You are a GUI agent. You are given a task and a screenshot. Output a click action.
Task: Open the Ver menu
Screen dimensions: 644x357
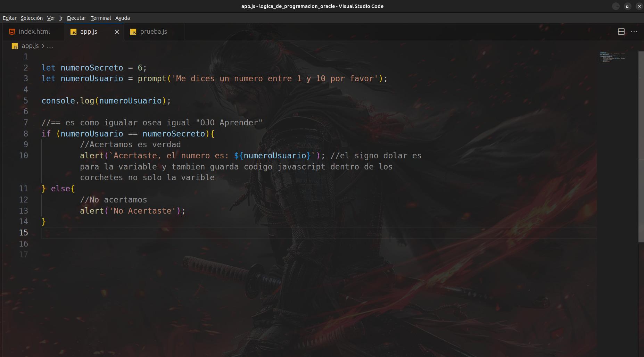[51, 18]
